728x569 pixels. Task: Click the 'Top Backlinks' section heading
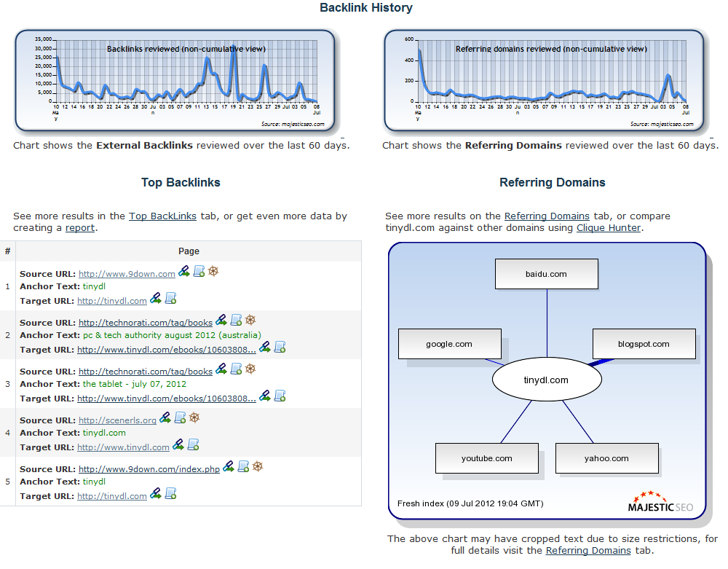pos(181,183)
